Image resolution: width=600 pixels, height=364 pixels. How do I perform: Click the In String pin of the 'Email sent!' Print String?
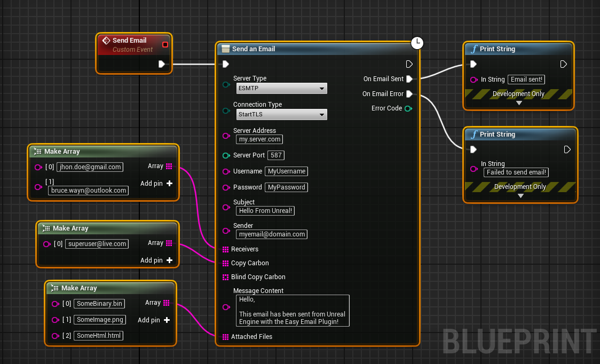coord(473,80)
